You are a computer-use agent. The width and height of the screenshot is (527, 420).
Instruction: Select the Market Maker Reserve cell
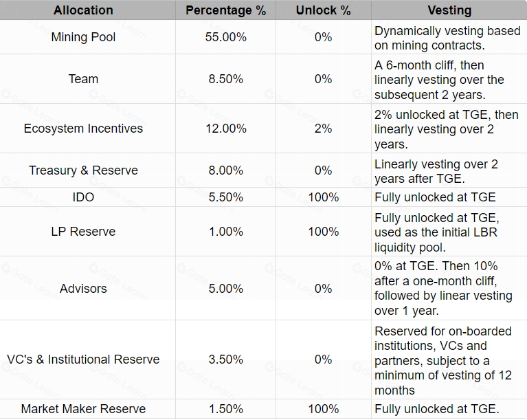(x=83, y=409)
